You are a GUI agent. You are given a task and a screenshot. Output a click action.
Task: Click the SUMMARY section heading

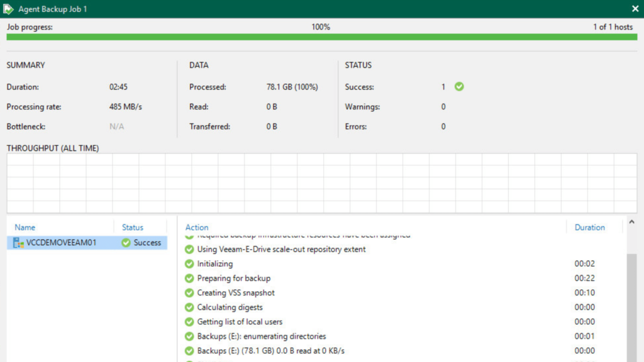click(x=25, y=65)
